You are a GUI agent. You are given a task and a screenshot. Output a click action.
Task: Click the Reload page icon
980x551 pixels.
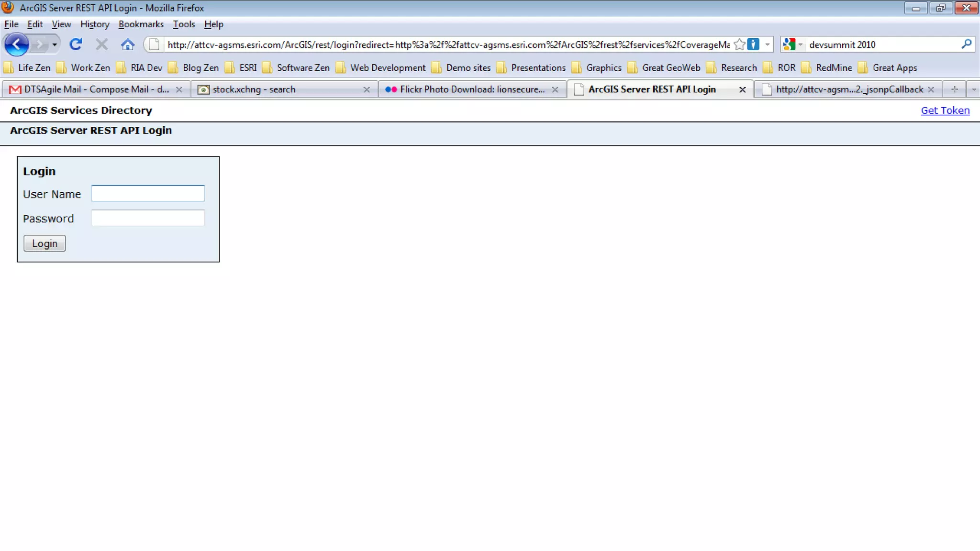tap(76, 44)
